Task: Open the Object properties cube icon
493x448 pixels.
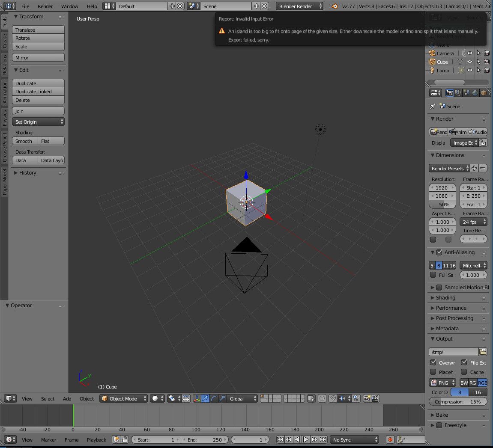Action: [484, 92]
